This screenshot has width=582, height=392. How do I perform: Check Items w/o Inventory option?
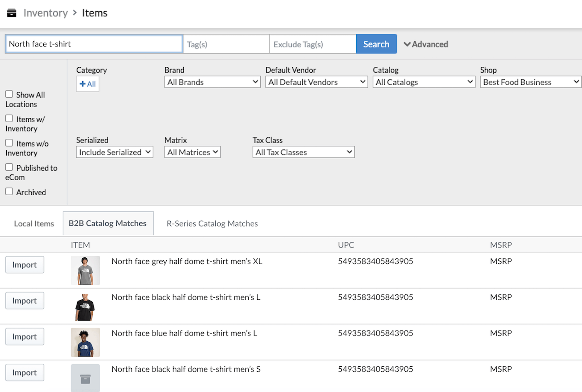tap(9, 143)
